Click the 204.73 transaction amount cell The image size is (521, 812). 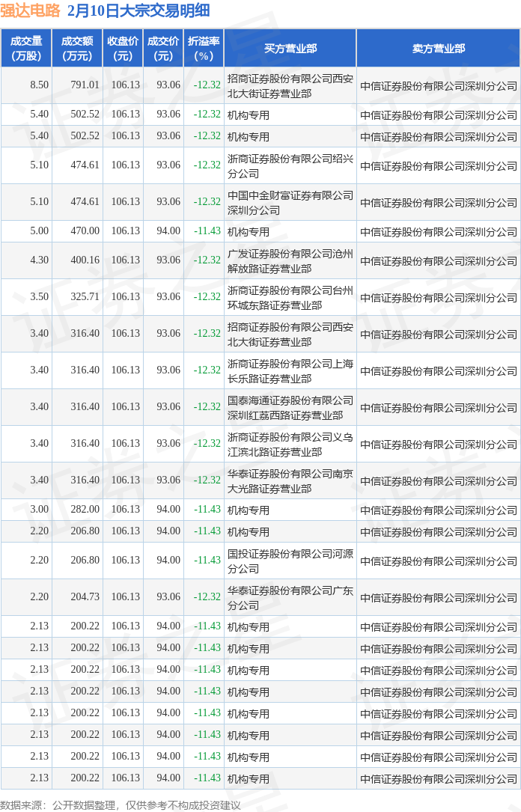tap(85, 597)
